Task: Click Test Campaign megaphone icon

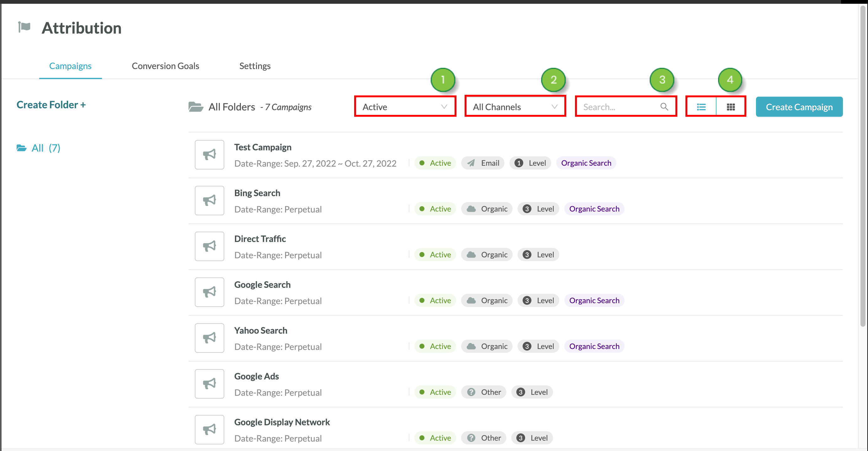Action: click(x=209, y=155)
